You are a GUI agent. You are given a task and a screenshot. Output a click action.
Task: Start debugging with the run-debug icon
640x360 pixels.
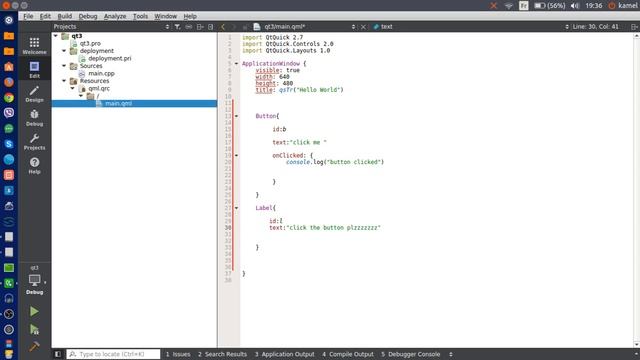[34, 329]
